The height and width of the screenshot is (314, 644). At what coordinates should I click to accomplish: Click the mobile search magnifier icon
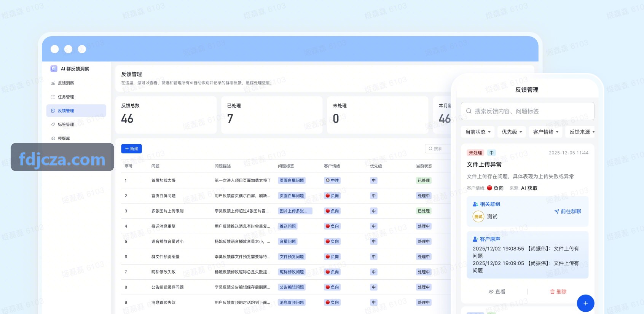(x=469, y=111)
